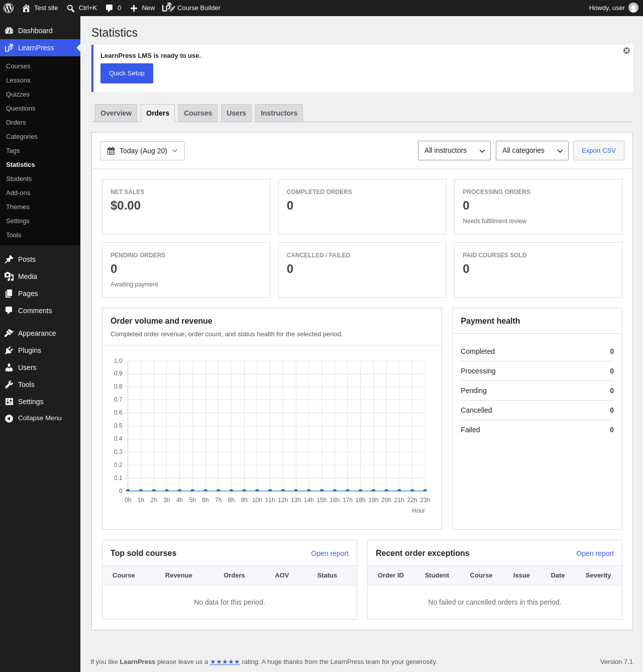Open report for Top sold courses

(330, 553)
